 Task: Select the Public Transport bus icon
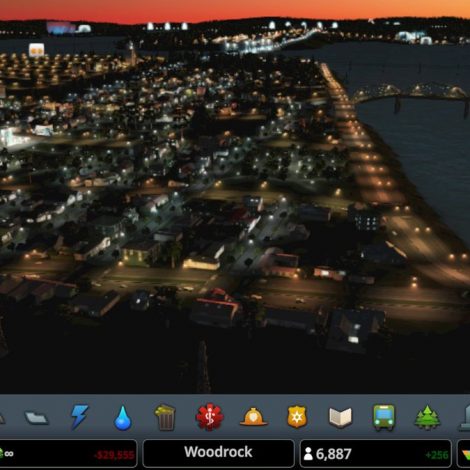(384, 417)
